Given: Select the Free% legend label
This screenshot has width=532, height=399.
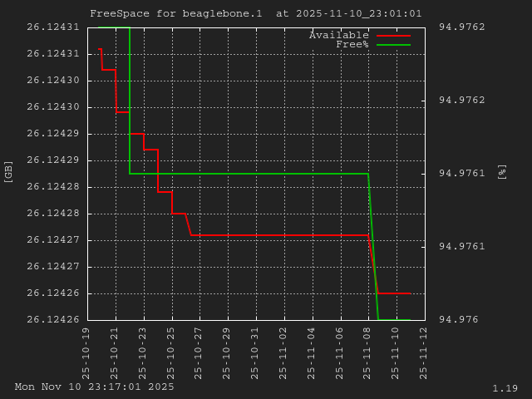Looking at the screenshot, I should click(352, 44).
